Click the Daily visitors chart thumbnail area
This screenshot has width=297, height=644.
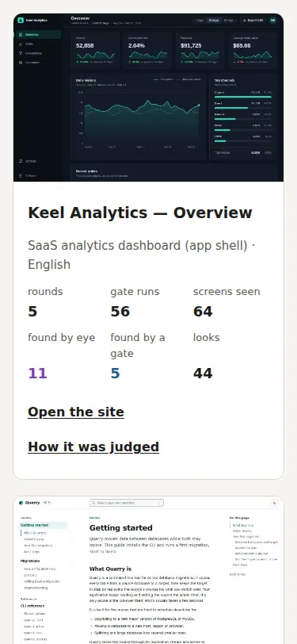tap(139, 117)
